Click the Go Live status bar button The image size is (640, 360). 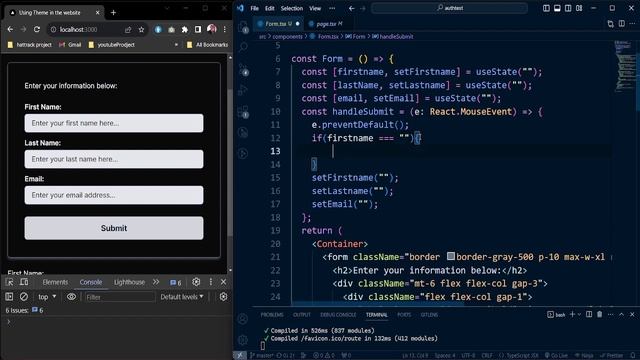556,356
